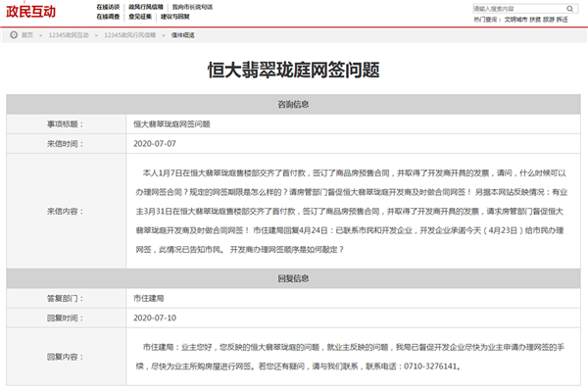The width and height of the screenshot is (588, 391).
Task: Open 12345政风行风信箱 breadcrumb link
Action: click(129, 35)
